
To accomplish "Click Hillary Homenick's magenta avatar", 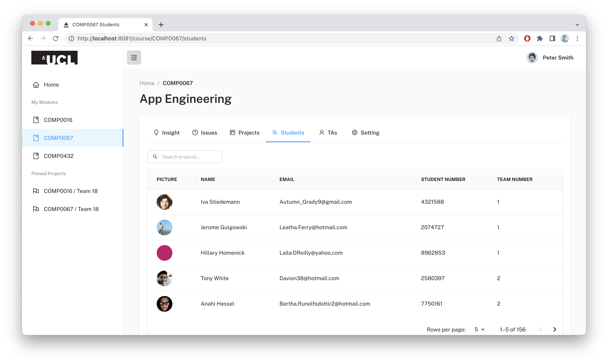I will click(x=165, y=253).
